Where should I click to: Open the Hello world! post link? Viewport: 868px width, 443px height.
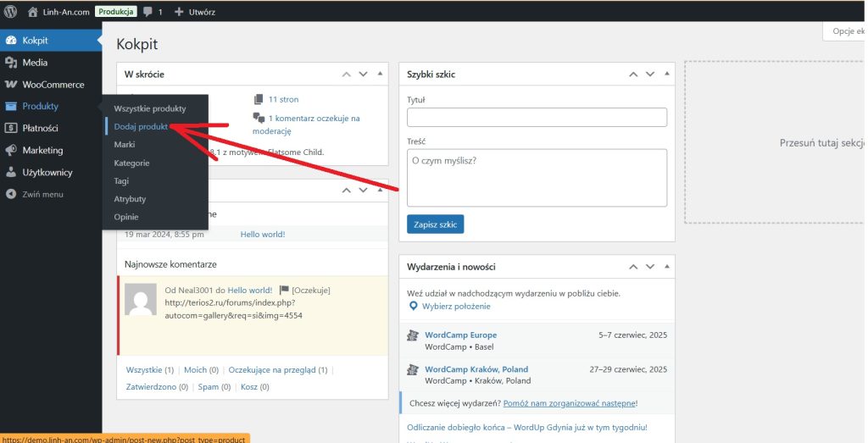tap(263, 235)
